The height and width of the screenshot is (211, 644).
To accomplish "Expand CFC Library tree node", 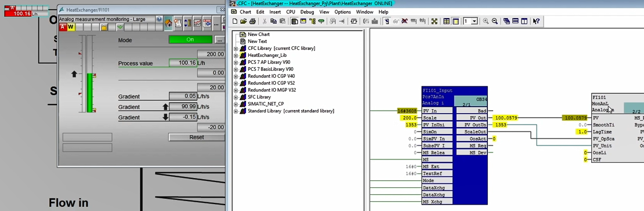I will (236, 49).
